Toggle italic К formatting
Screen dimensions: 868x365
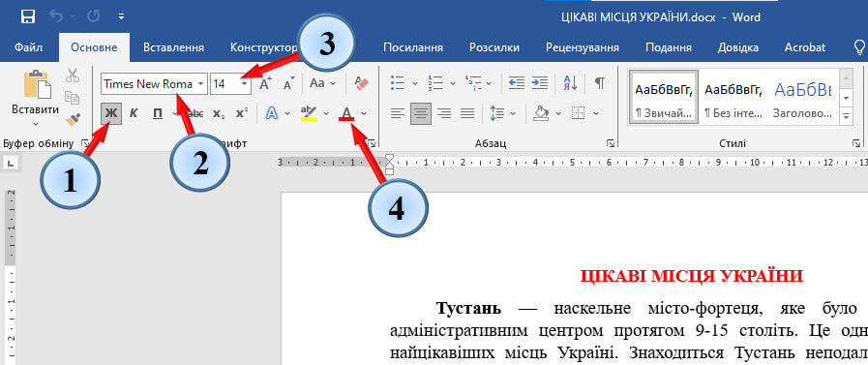pyautogui.click(x=134, y=113)
